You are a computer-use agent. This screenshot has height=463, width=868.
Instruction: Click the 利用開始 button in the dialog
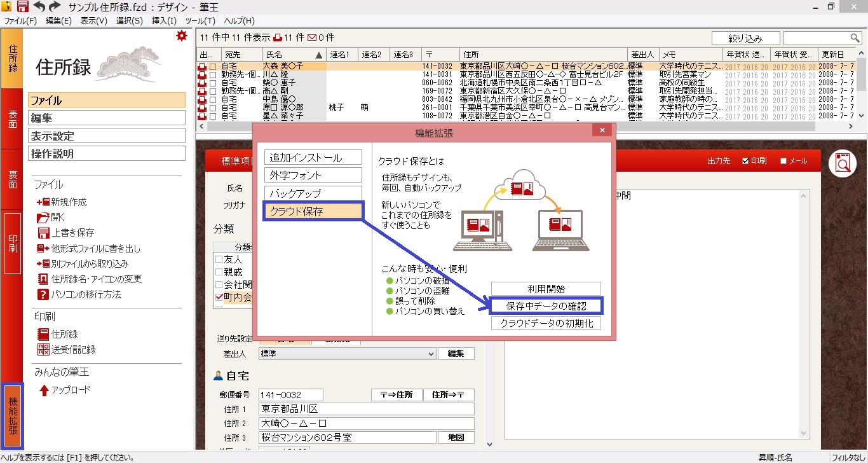pos(546,289)
